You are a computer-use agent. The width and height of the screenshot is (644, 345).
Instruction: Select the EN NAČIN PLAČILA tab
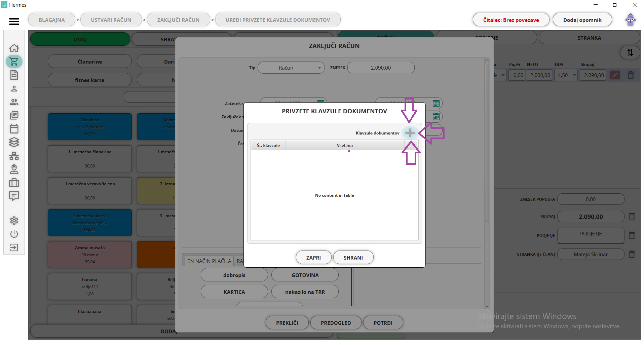pos(209,261)
